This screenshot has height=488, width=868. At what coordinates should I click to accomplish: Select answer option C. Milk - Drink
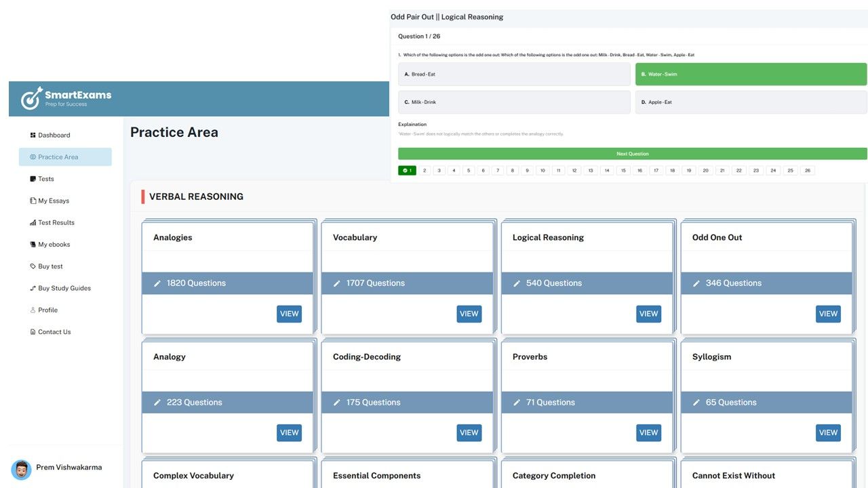point(514,102)
